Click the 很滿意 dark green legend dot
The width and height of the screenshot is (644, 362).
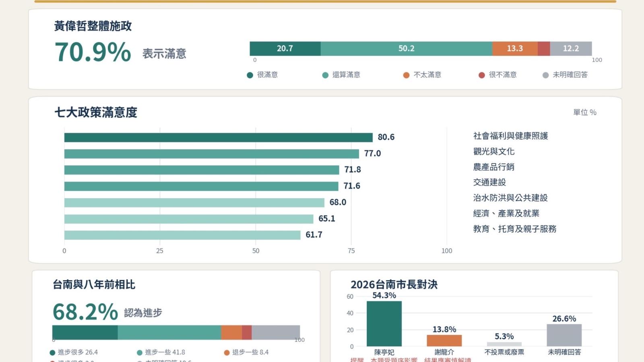pos(250,75)
